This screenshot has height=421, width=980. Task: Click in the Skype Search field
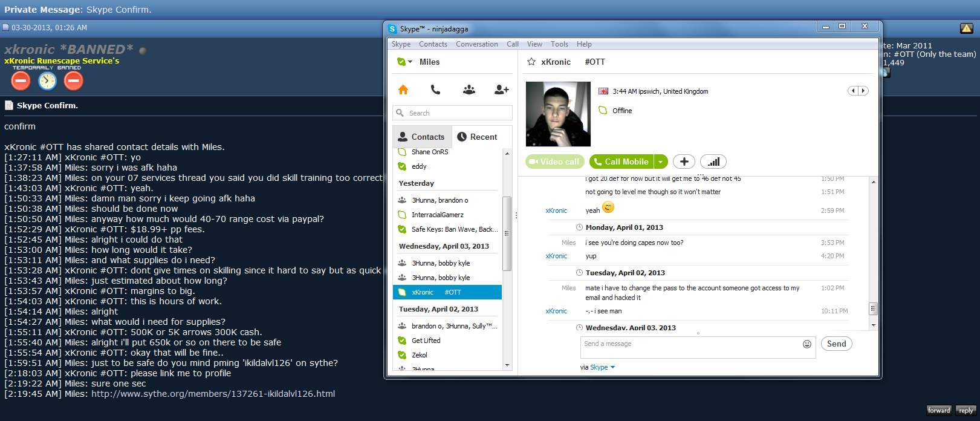452,113
